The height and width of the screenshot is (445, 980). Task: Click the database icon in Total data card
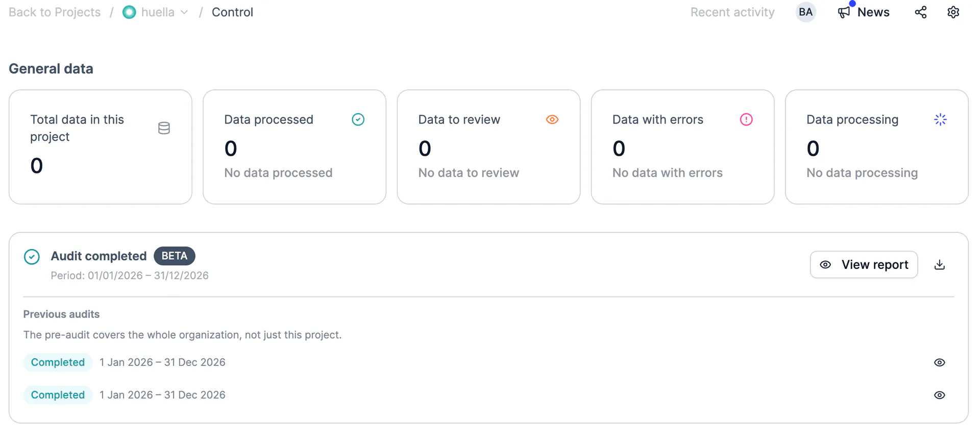coord(164,128)
